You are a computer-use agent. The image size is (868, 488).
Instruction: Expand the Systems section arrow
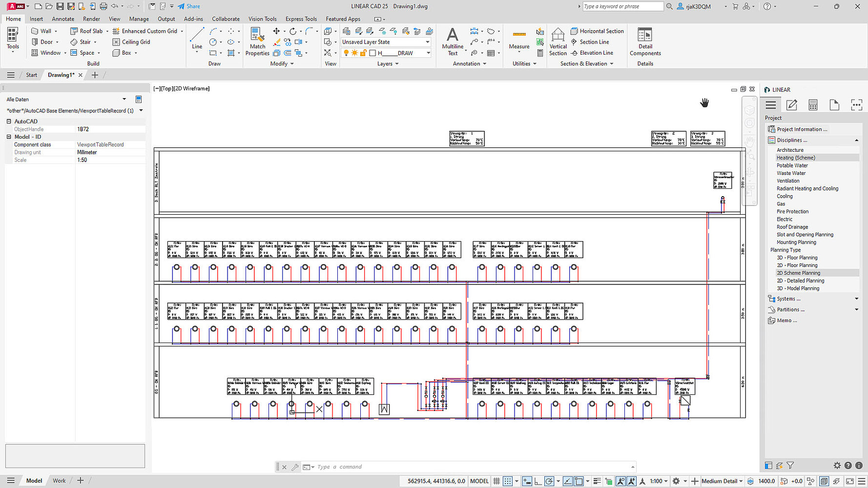[x=856, y=299]
